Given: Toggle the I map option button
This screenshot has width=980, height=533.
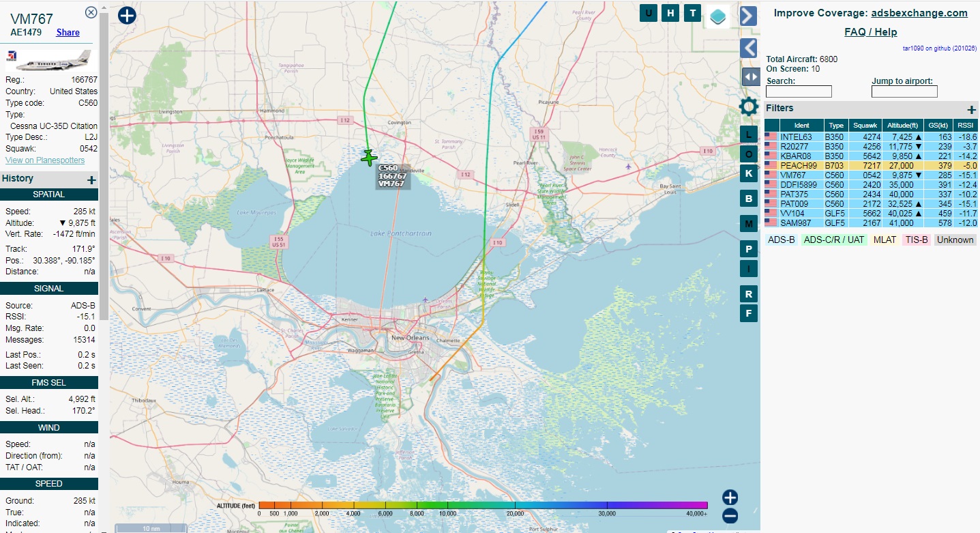Looking at the screenshot, I should (x=749, y=269).
